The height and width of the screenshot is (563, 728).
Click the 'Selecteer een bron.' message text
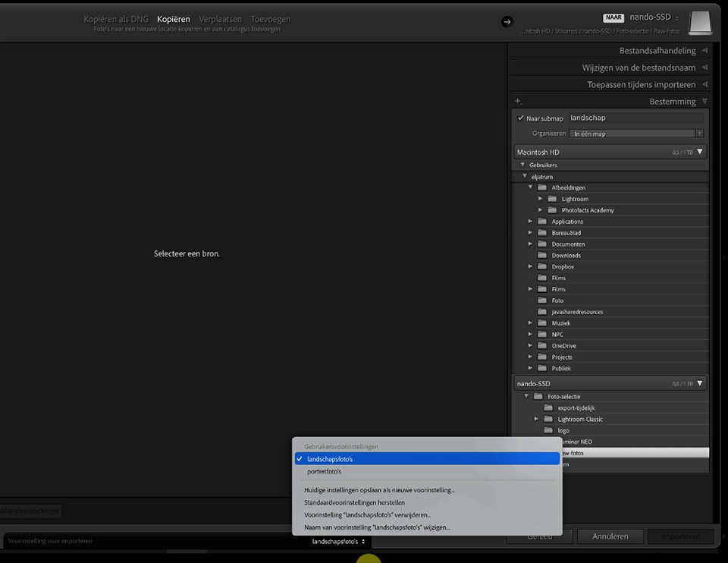tap(187, 253)
